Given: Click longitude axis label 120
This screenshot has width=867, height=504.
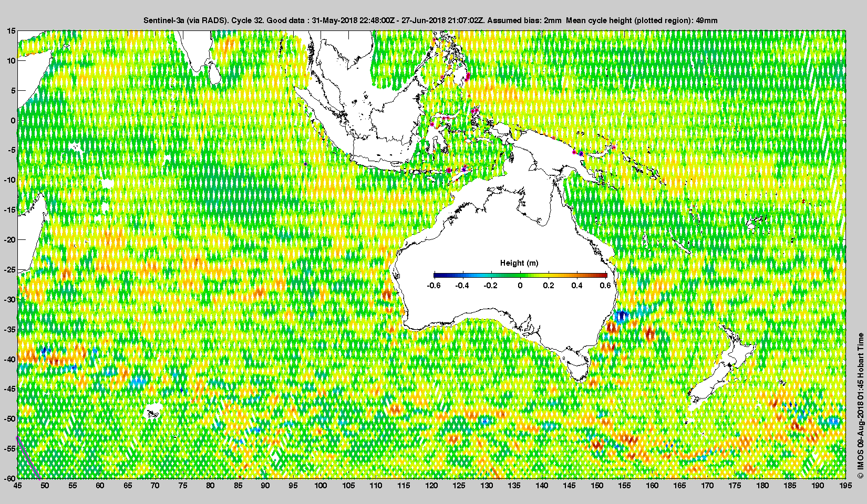Looking at the screenshot, I should click(431, 486).
